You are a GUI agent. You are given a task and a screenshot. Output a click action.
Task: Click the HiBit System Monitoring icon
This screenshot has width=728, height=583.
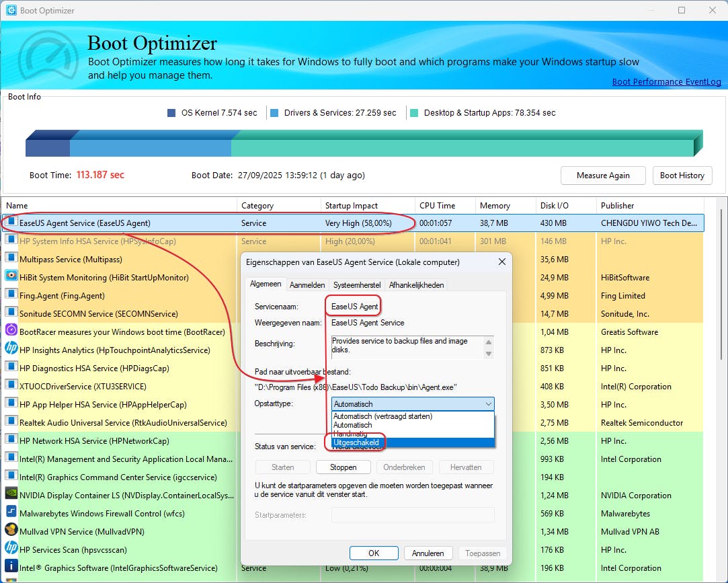(x=11, y=276)
